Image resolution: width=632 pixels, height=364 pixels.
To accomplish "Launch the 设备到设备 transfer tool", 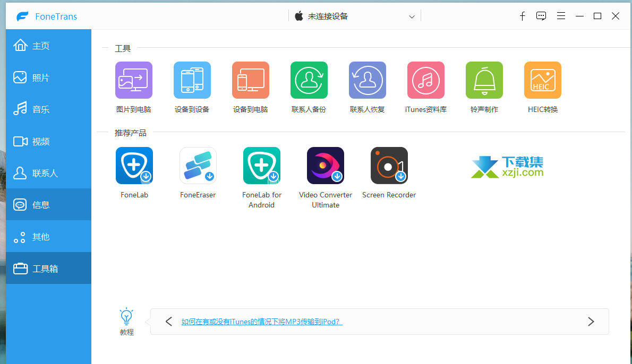I will pos(192,80).
